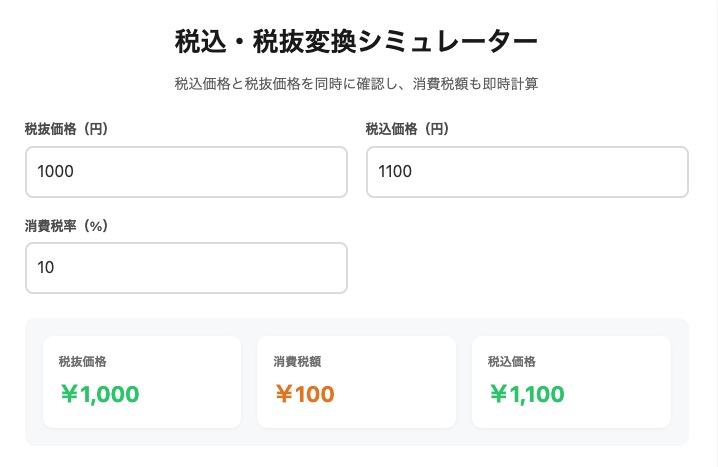The image size is (718, 467).
Task: Click the 税込価格（円） field label
Action: [407, 129]
